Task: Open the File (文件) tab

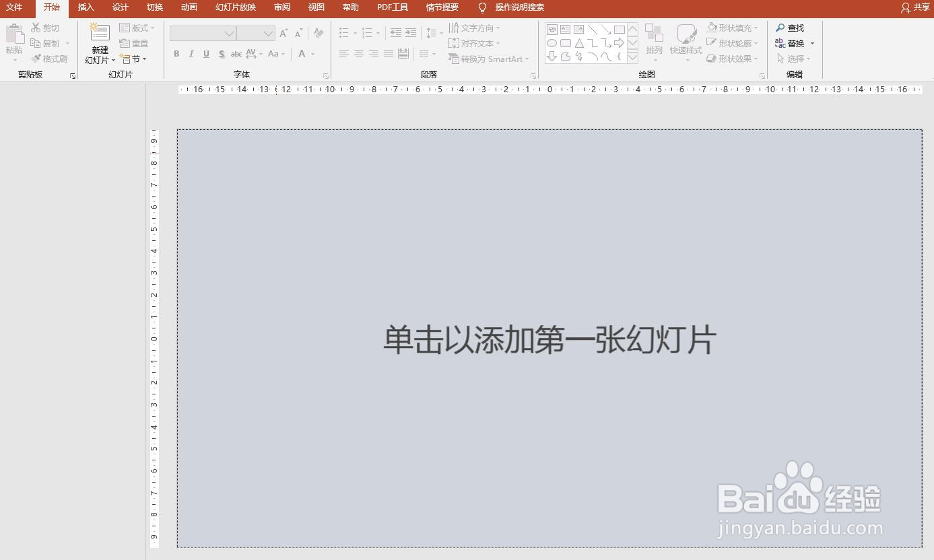Action: point(14,7)
